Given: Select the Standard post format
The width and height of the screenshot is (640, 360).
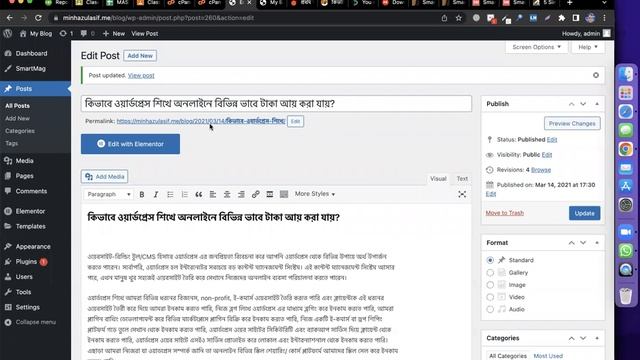Looking at the screenshot, I should coord(490,260).
